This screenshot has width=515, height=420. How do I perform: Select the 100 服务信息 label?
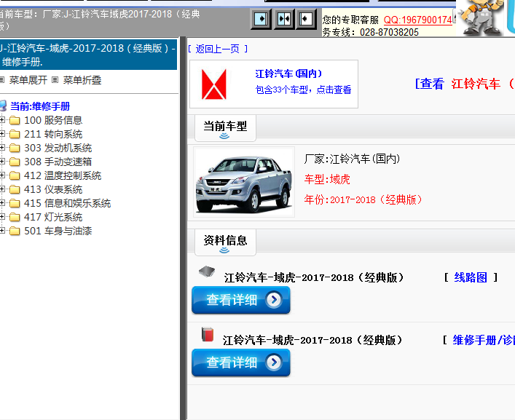point(53,120)
